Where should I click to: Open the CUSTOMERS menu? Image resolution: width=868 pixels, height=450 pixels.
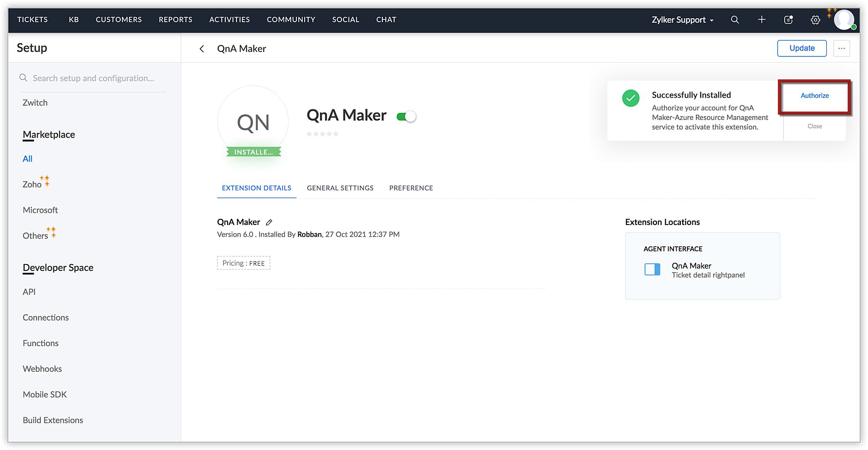119,20
